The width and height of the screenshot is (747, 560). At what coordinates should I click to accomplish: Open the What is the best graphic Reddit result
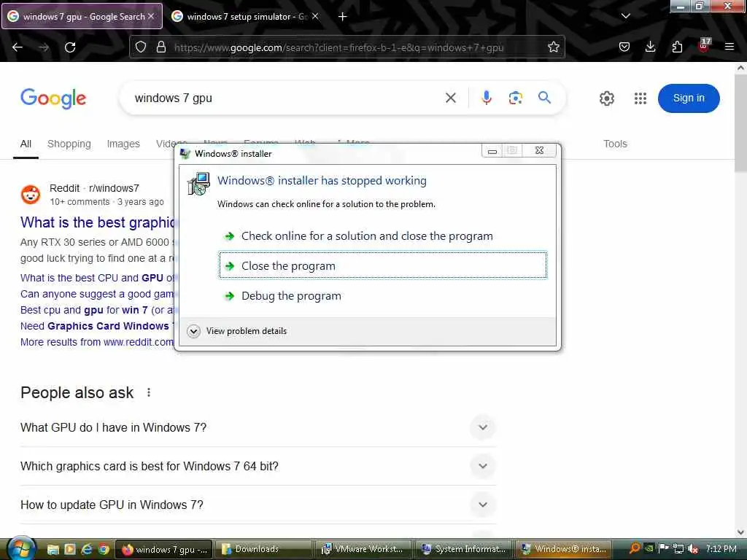point(98,222)
